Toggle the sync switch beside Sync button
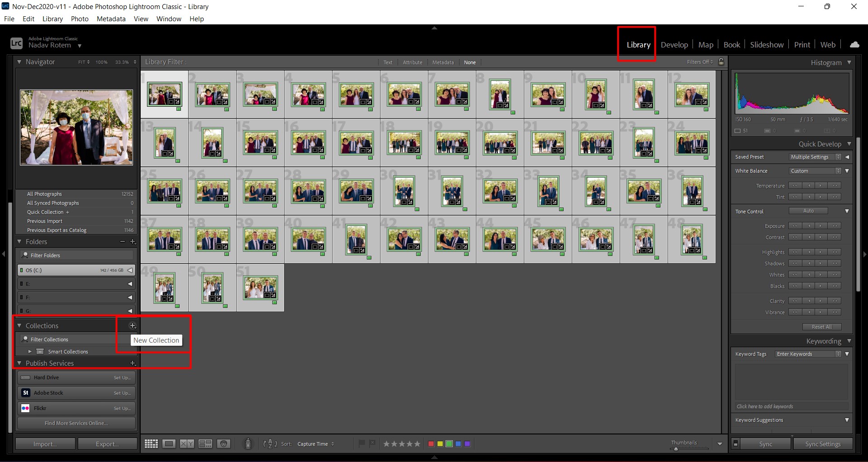Image resolution: width=868 pixels, height=462 pixels. 735,444
